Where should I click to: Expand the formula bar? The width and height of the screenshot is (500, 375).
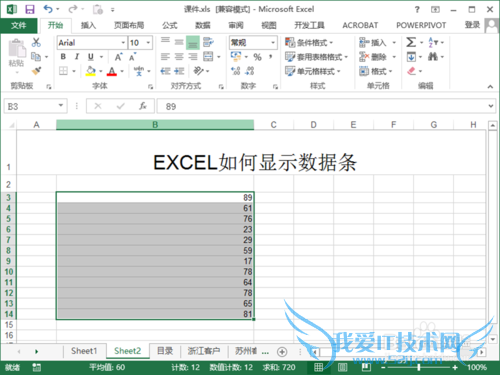click(491, 106)
